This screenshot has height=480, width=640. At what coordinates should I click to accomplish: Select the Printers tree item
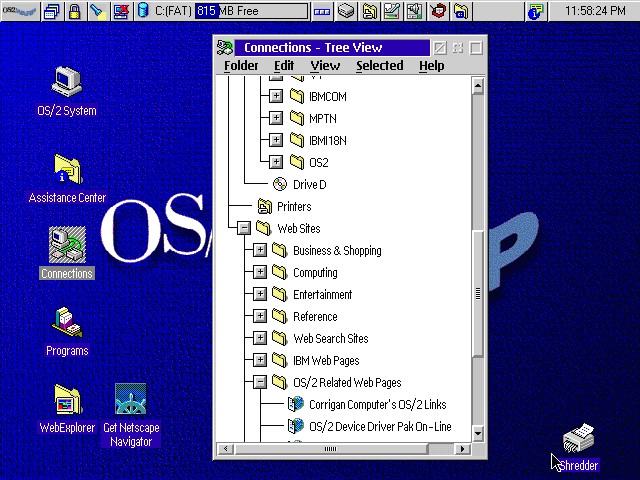pos(294,207)
